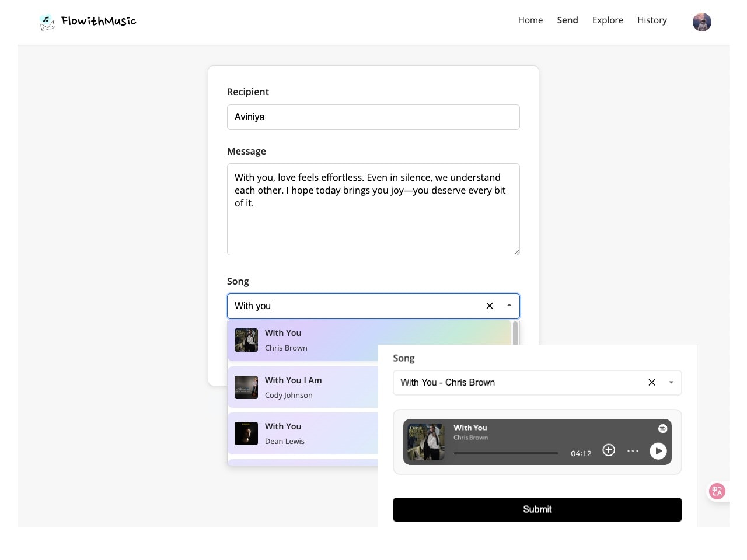Click the Recipient field containing Aviniya

click(373, 117)
